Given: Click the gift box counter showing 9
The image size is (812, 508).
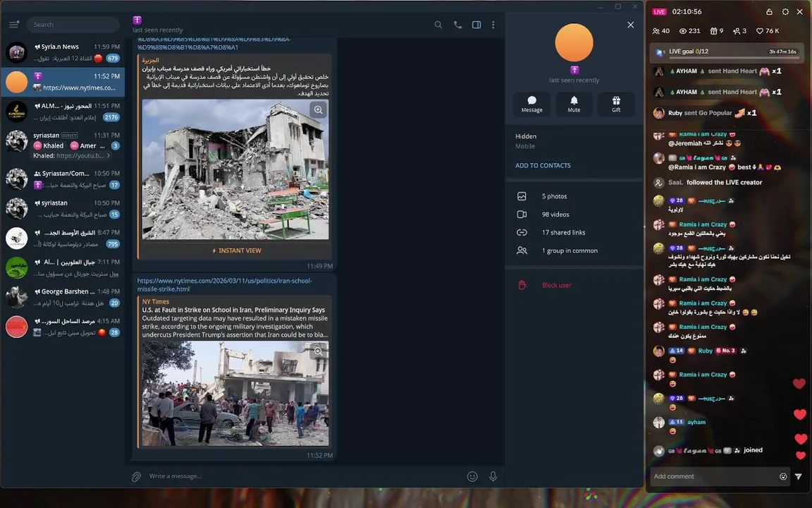Looking at the screenshot, I should tap(717, 31).
